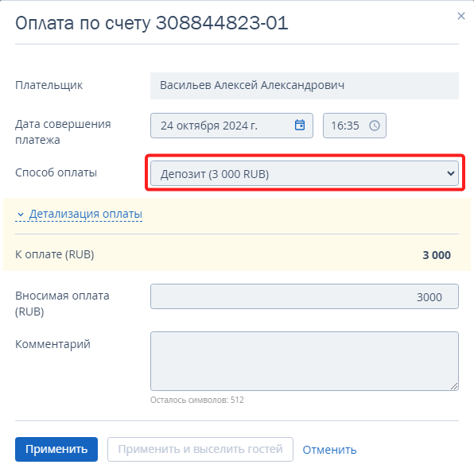This screenshot has width=474, height=476.
Task: Open the calendar date picker icon
Action: click(x=300, y=125)
